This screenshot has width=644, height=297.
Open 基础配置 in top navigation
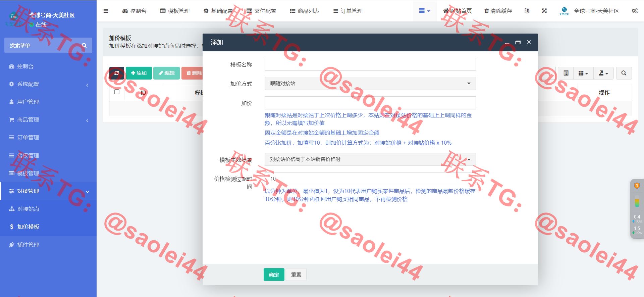218,11
